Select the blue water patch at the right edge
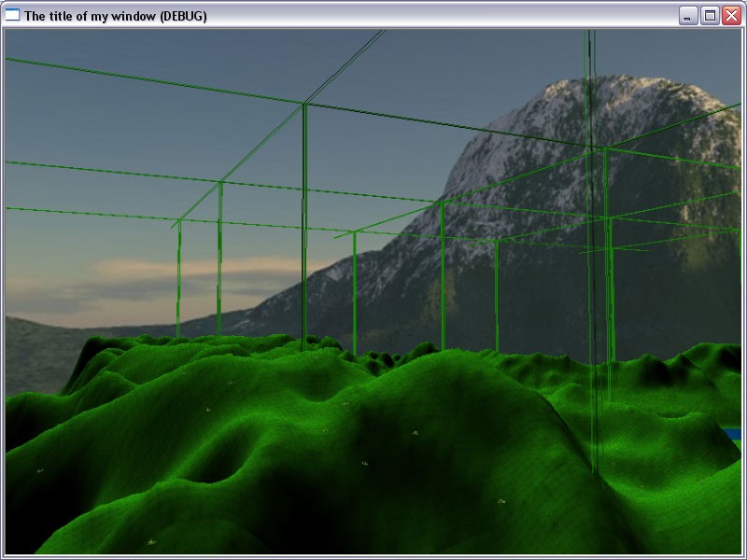This screenshot has height=560, width=747. [x=733, y=432]
